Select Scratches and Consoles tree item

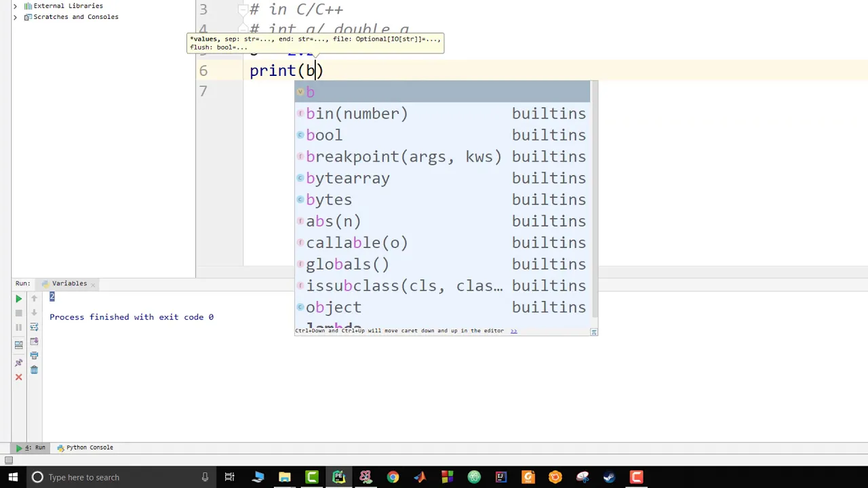(75, 17)
